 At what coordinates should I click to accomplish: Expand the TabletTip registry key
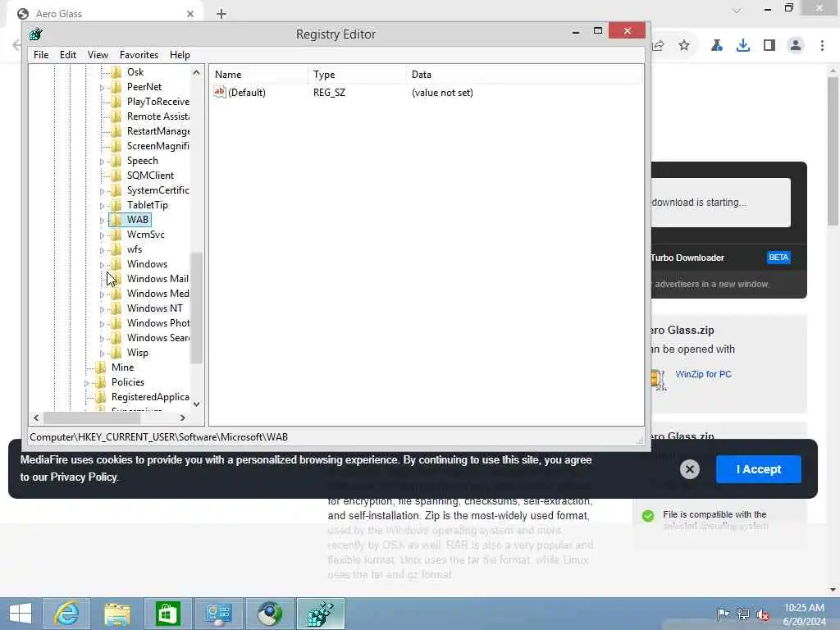point(102,206)
